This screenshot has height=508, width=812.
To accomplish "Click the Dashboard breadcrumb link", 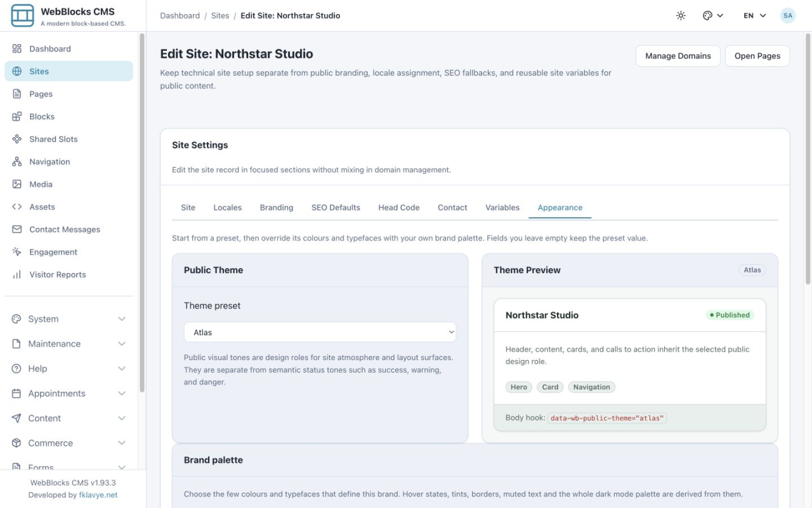I will coord(180,15).
